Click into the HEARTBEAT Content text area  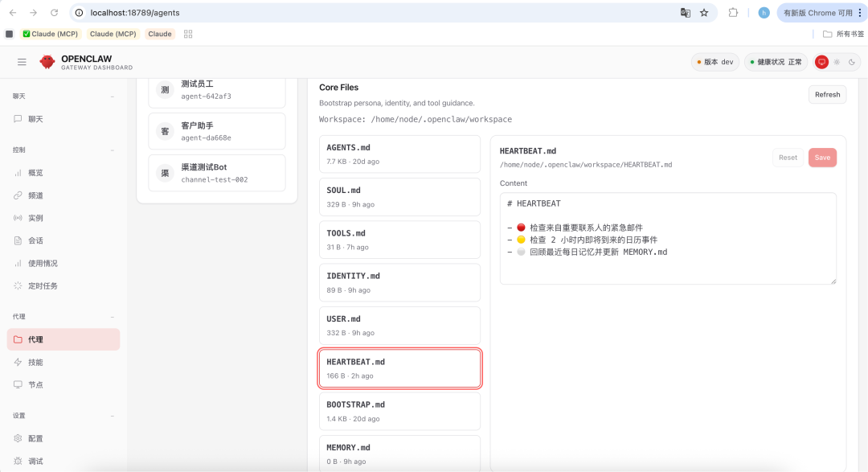coord(668,239)
